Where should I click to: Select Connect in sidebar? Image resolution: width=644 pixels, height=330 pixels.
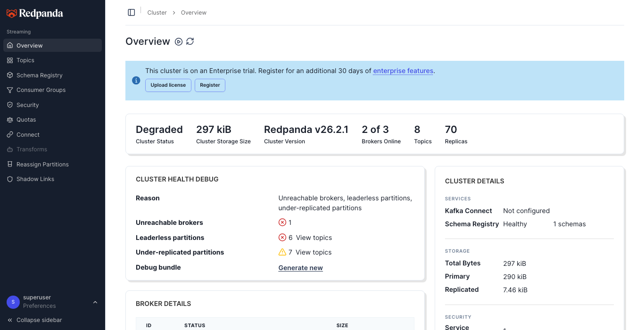(x=52, y=135)
